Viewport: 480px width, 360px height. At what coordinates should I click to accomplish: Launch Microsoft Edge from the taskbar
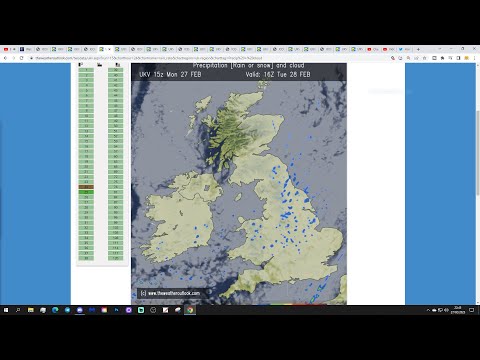click(x=55, y=310)
